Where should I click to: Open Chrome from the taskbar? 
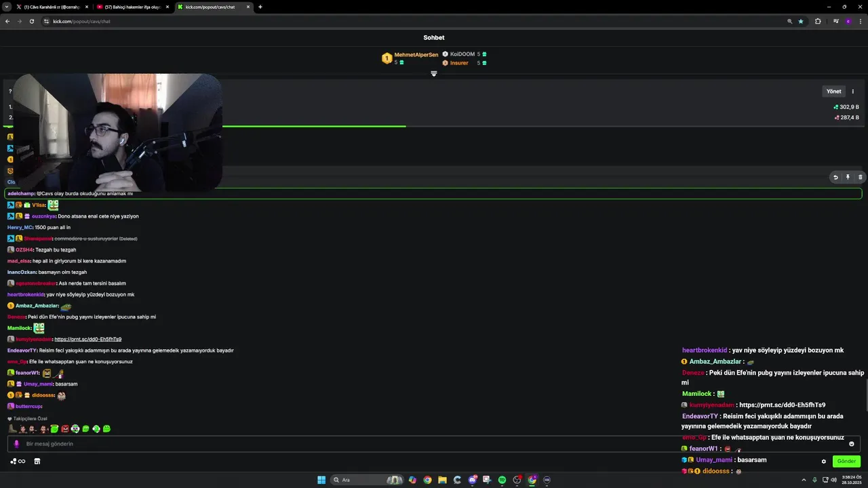pyautogui.click(x=427, y=480)
